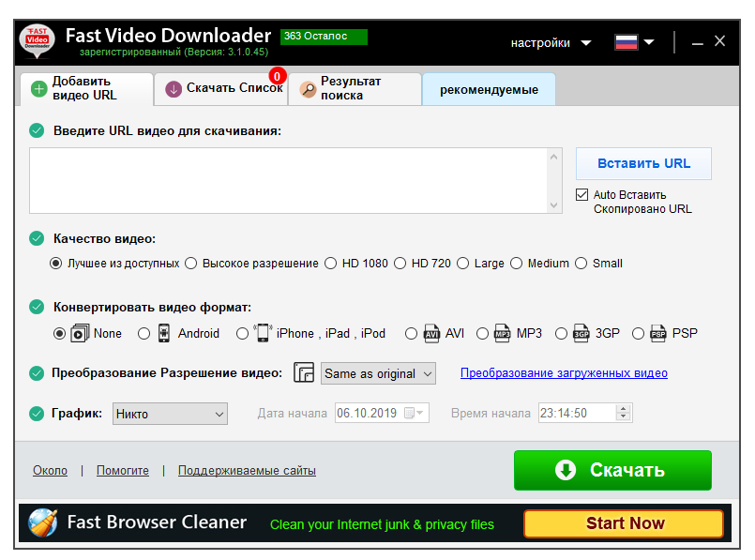Image resolution: width=755 pixels, height=560 pixels.
Task: Pick the Medium quality radio button
Action: tap(516, 264)
